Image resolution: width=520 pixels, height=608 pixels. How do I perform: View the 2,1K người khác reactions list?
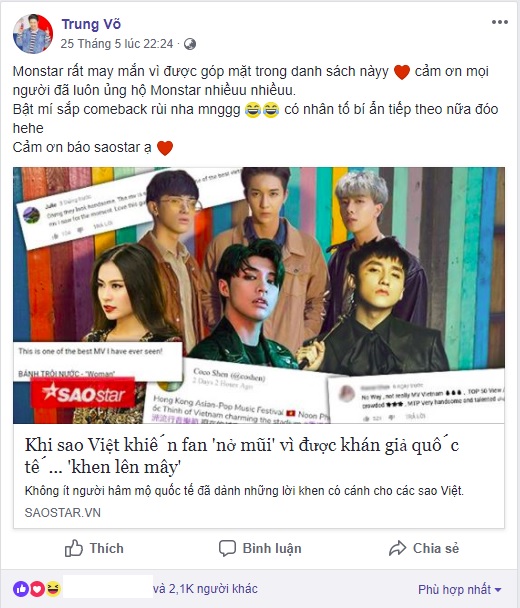pos(206,589)
